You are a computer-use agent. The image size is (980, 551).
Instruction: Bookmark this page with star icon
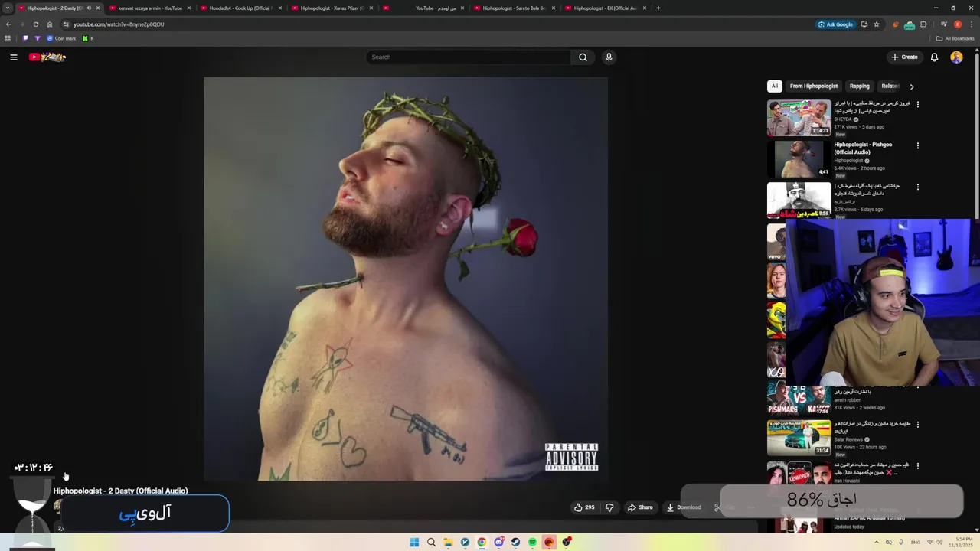[x=877, y=24]
